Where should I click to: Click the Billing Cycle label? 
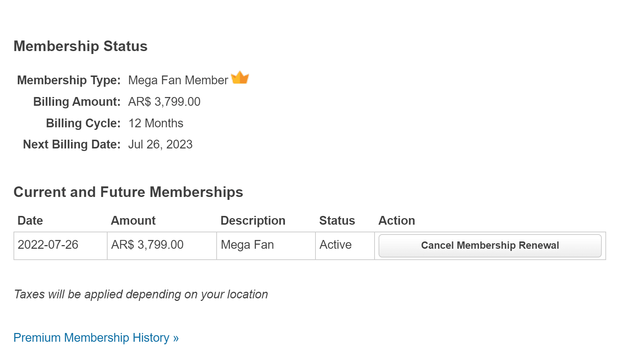tap(83, 123)
